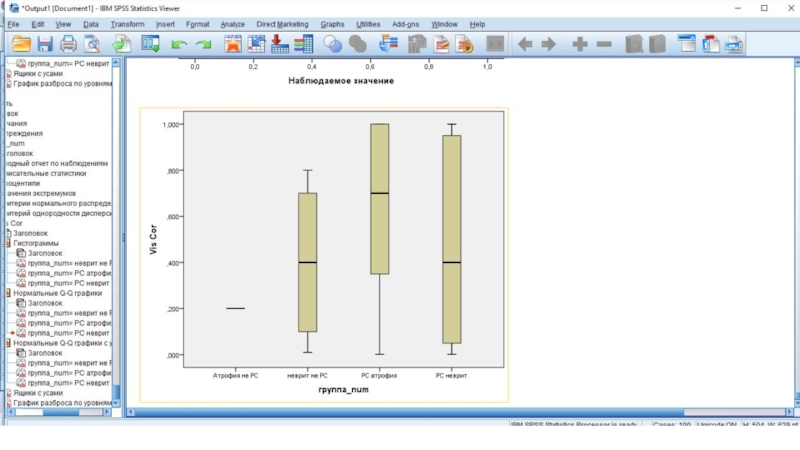Click the Undo arrow icon

pyautogui.click(x=179, y=44)
